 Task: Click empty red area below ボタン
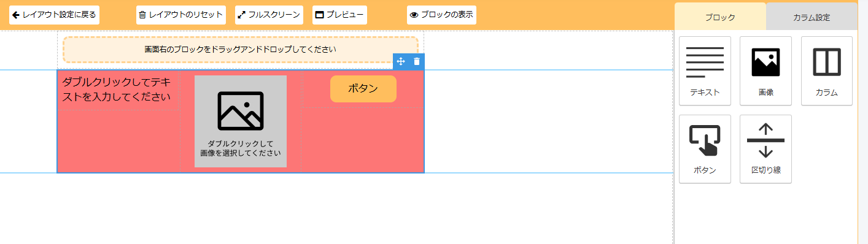[362, 140]
